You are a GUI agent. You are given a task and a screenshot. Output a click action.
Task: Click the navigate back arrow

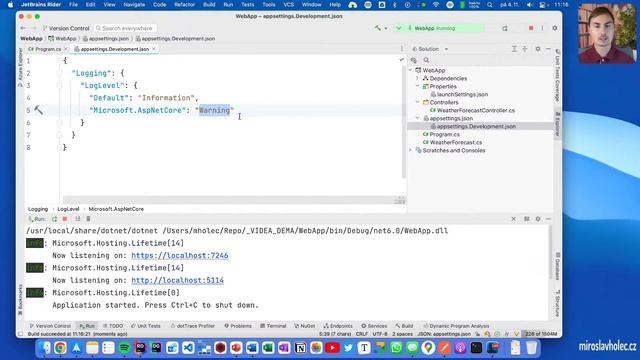(x=23, y=28)
